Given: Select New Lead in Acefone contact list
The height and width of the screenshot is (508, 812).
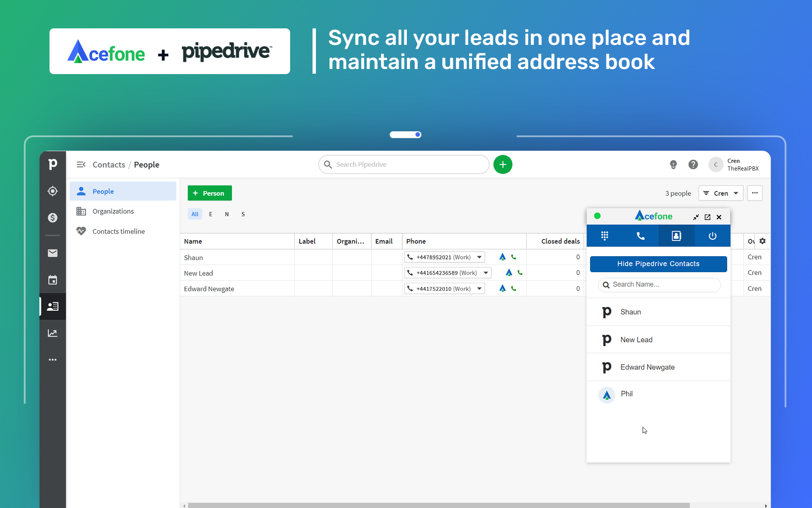Looking at the screenshot, I should click(x=658, y=340).
